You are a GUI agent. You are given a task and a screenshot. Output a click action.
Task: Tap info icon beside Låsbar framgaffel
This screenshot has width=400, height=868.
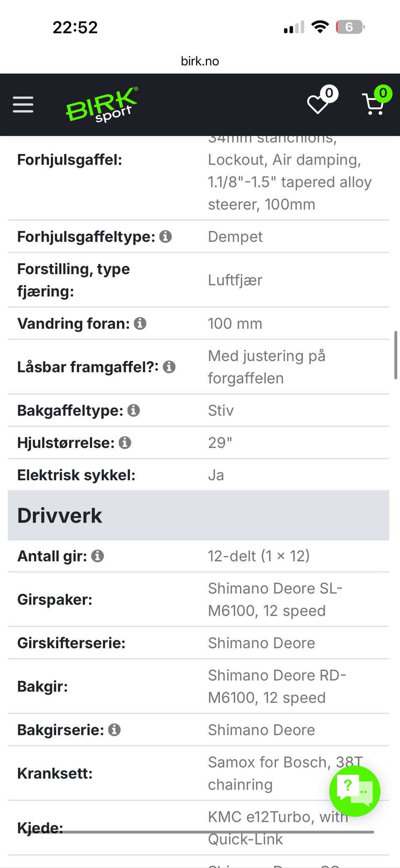(x=169, y=367)
